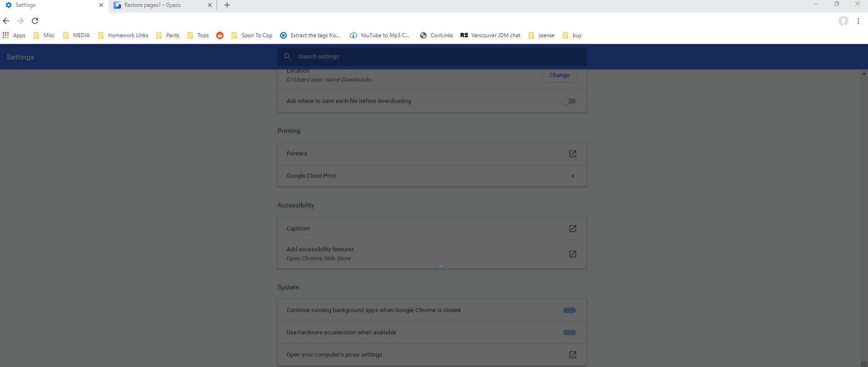Click the Accessibility section heading

click(296, 205)
